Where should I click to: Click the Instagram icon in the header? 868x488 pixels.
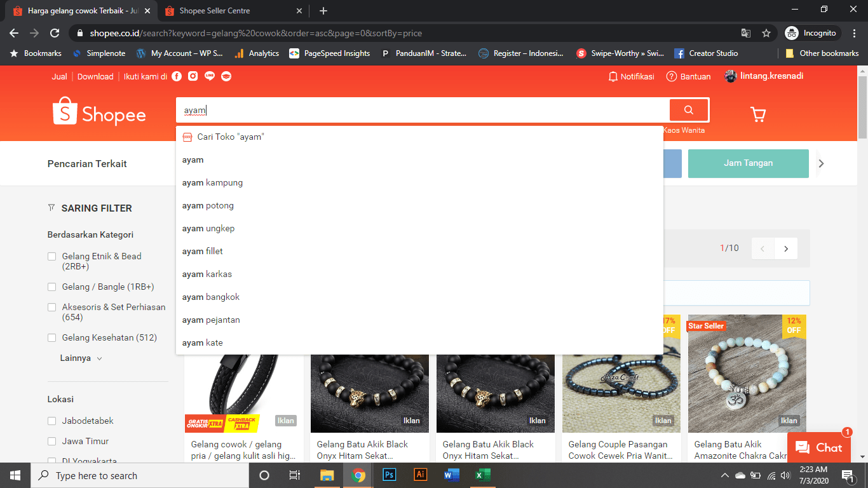click(192, 76)
